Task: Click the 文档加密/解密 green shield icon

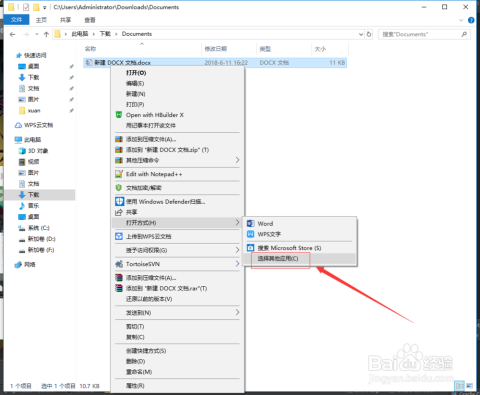Action: (x=119, y=188)
